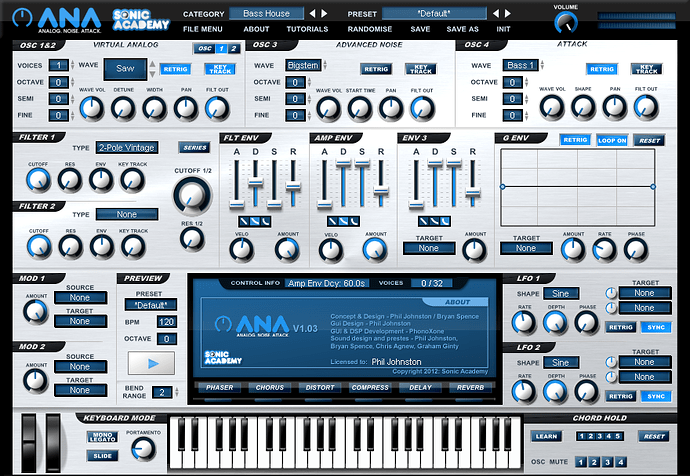The width and height of the screenshot is (690, 476).
Task: Click OSC 1&2 Wave Vol knob
Action: click(92, 108)
